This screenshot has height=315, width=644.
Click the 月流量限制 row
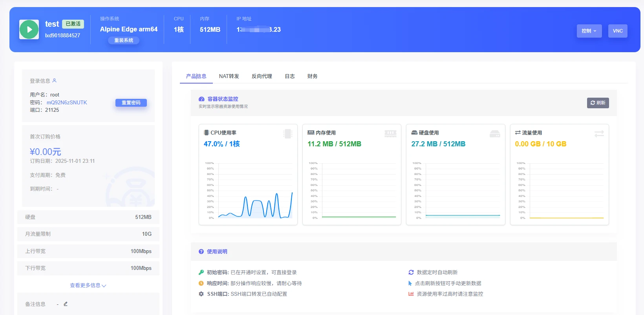pos(88,234)
